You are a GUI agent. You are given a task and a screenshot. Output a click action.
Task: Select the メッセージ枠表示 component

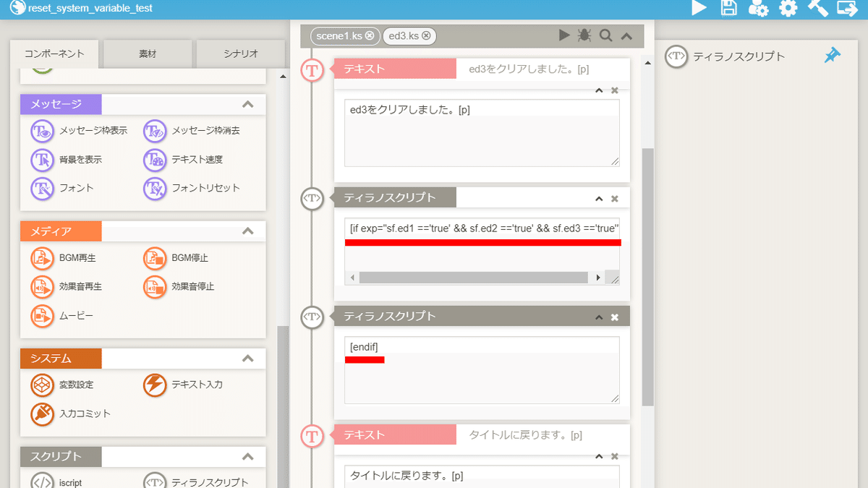pyautogui.click(x=80, y=131)
